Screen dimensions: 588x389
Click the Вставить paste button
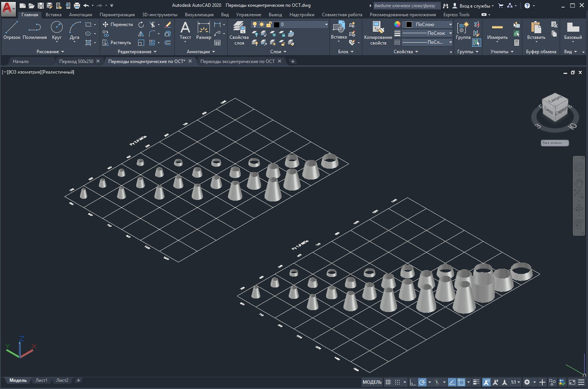(x=536, y=31)
